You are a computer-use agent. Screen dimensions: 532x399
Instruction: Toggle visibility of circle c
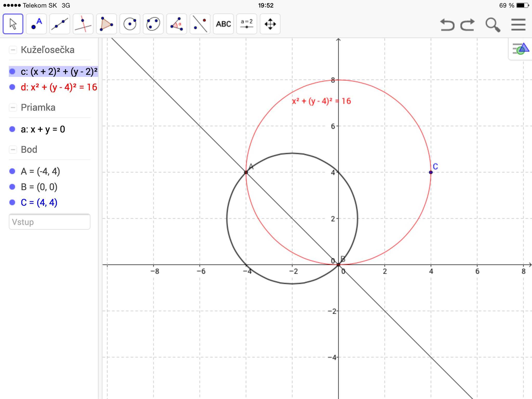tap(12, 71)
